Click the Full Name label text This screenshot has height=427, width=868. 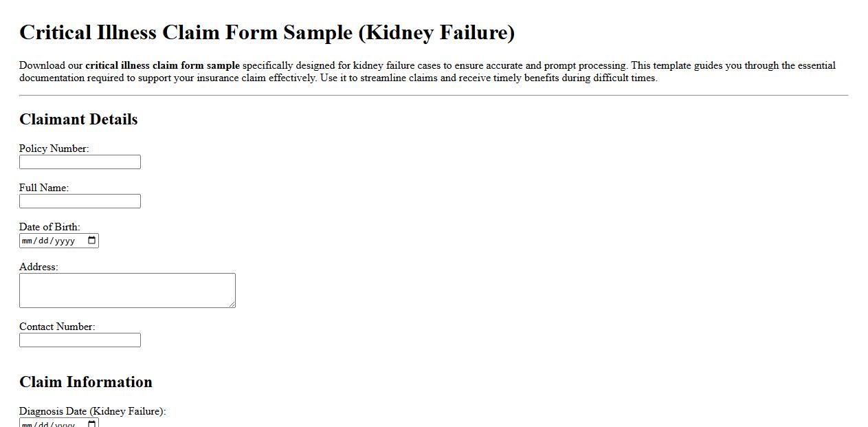tap(44, 187)
